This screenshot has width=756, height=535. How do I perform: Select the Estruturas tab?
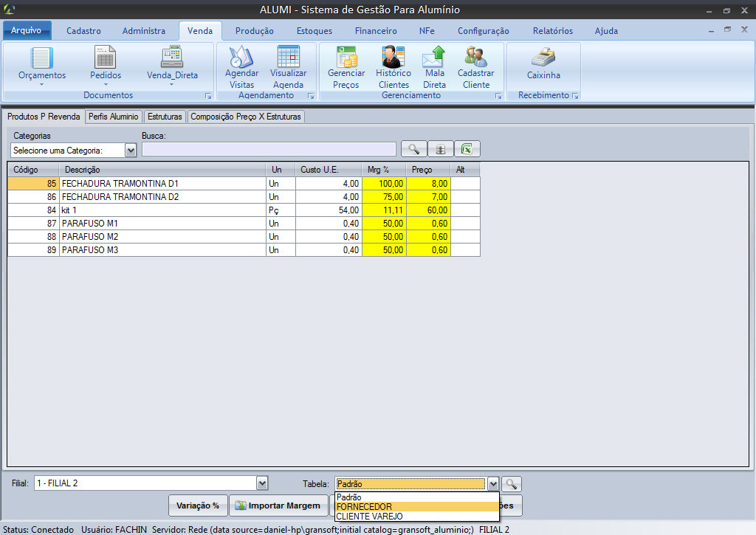click(165, 117)
